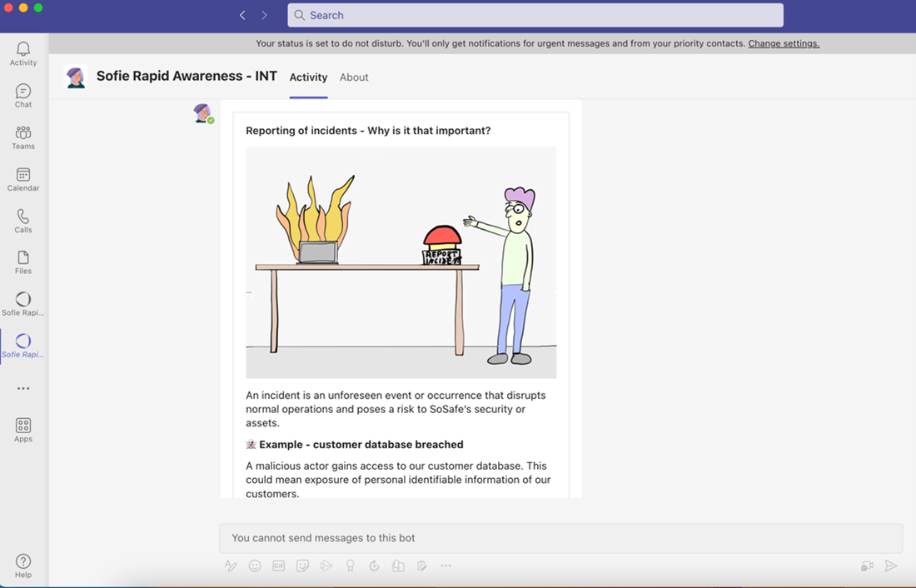Expand more compose options ellipsis
Viewport: 916px width, 588px height.
click(x=446, y=566)
